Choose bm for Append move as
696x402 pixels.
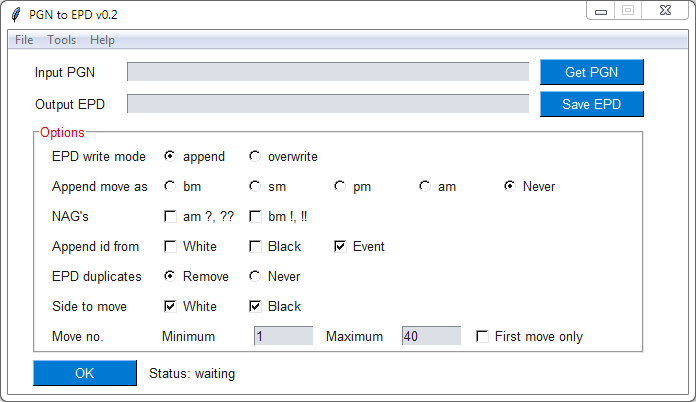click(170, 186)
